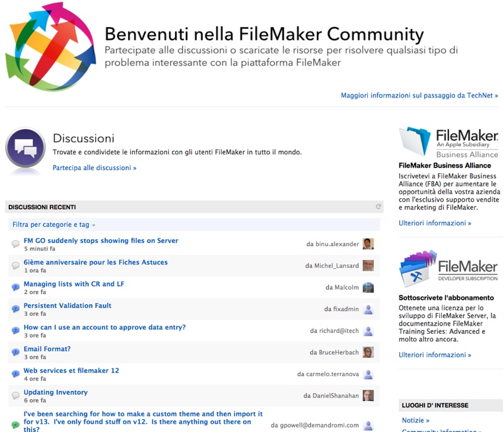Open discussion 6ième anniversaire pour les Fiches Astuces
Image resolution: width=504 pixels, height=432 pixels.
point(96,262)
